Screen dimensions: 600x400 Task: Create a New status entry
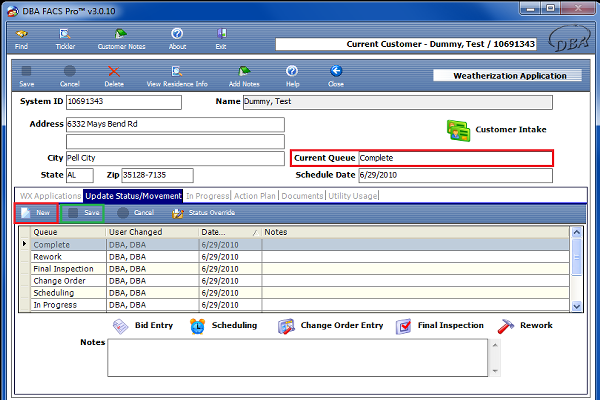click(x=36, y=213)
